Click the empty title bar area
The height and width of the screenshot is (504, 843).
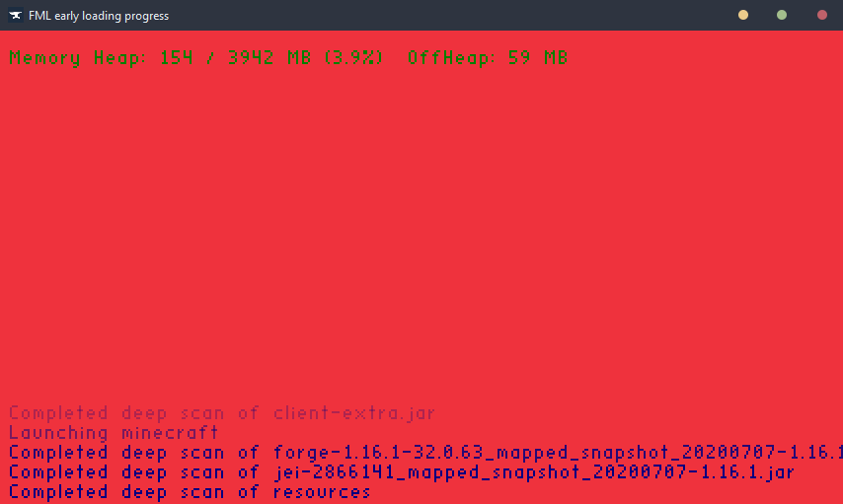tap(452, 15)
